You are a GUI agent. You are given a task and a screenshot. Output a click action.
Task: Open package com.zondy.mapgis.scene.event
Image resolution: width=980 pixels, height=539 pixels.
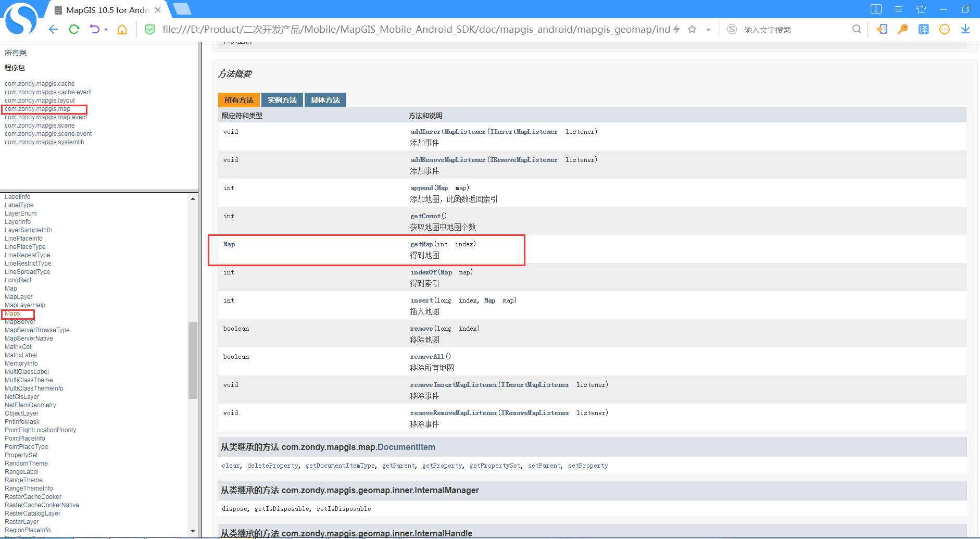(48, 134)
